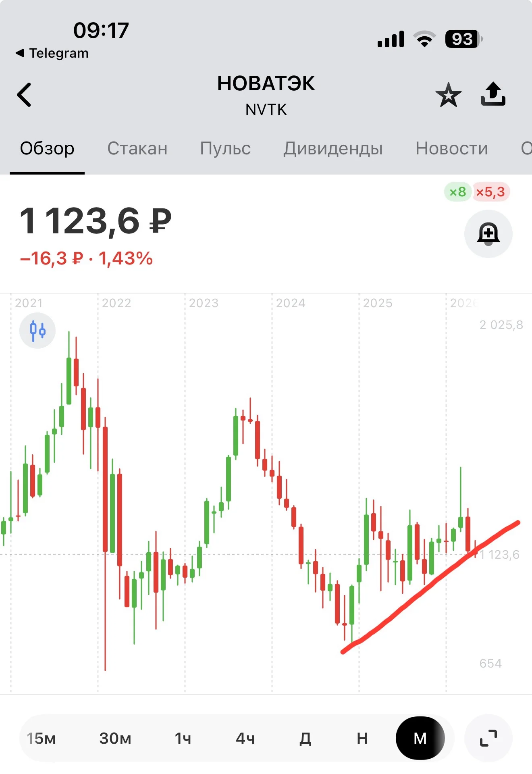Tap the green x8 leverage badge

(458, 192)
